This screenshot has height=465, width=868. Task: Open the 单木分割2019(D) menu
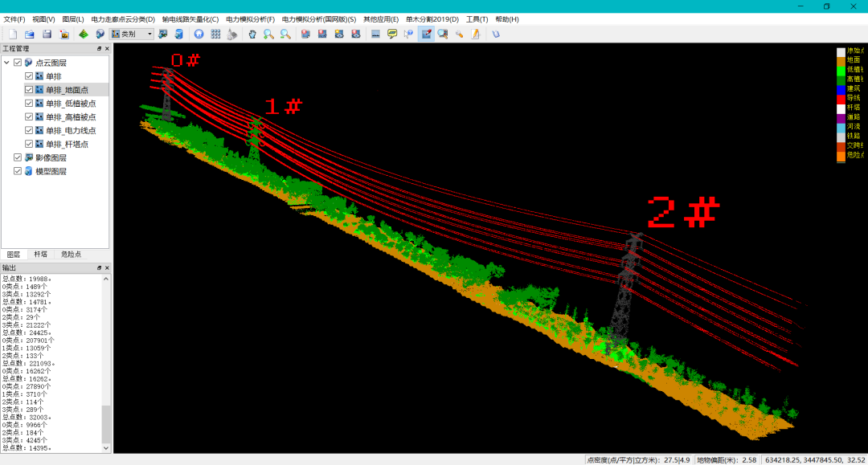tap(432, 18)
